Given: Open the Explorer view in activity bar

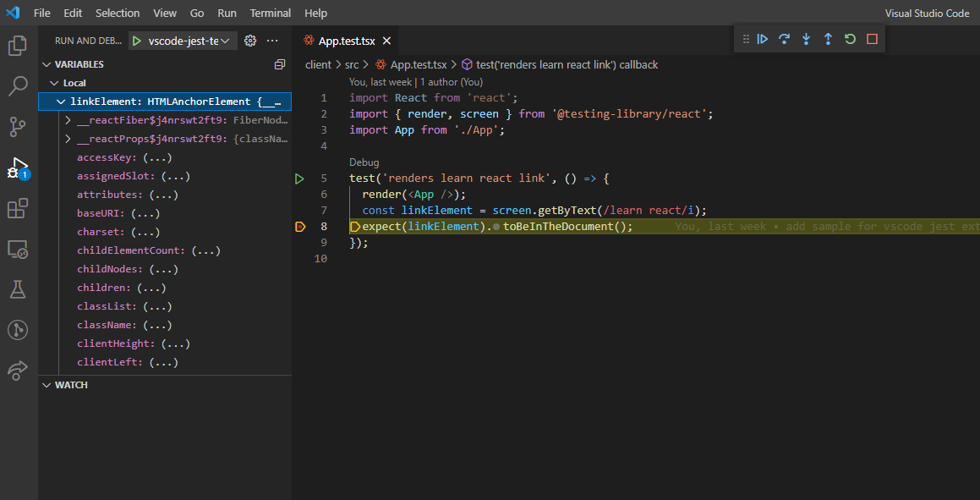Looking at the screenshot, I should [18, 46].
